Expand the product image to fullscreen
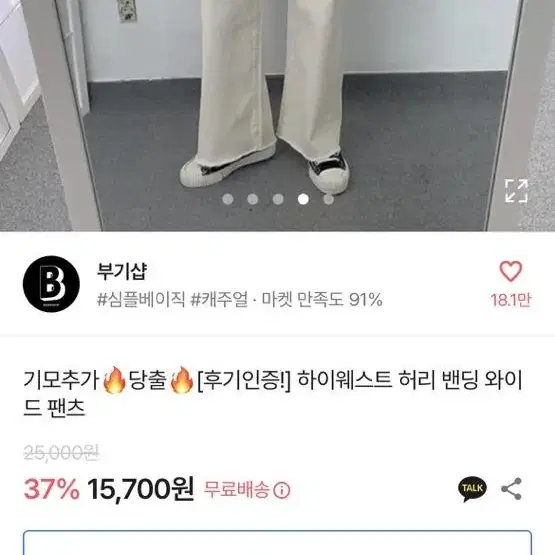555x555 pixels. point(516,191)
